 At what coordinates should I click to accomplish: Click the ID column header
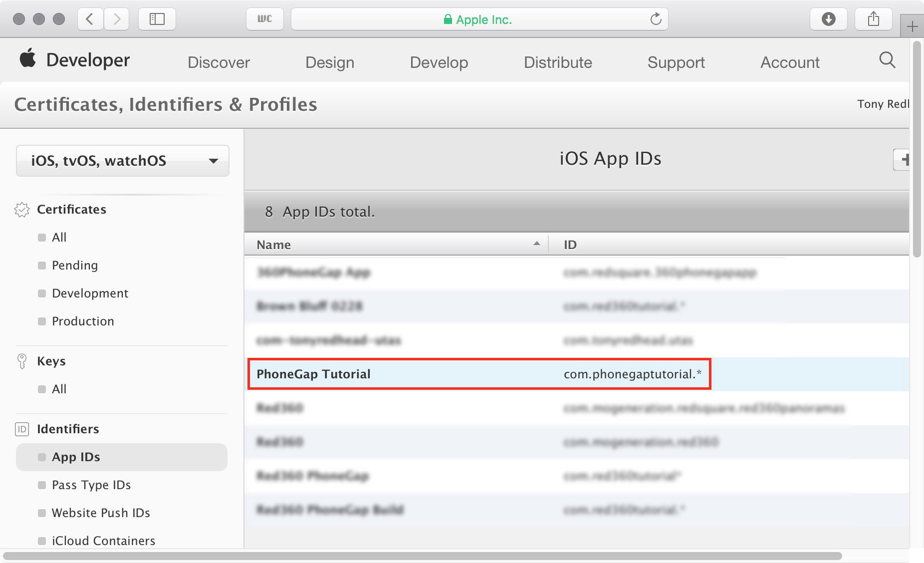[570, 245]
